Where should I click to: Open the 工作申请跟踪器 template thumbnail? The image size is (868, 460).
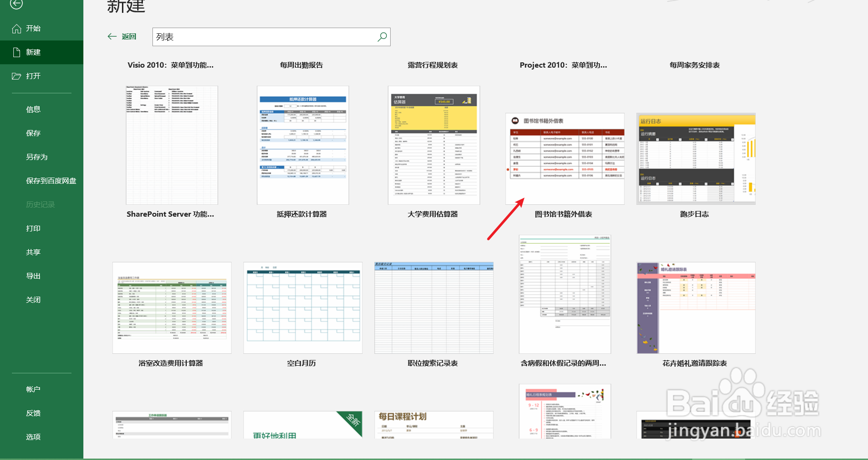(172, 425)
